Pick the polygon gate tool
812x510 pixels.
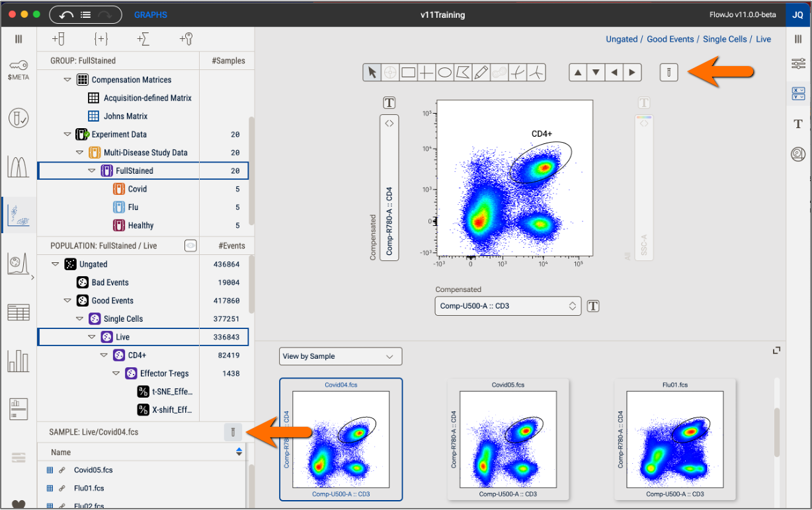coord(464,73)
